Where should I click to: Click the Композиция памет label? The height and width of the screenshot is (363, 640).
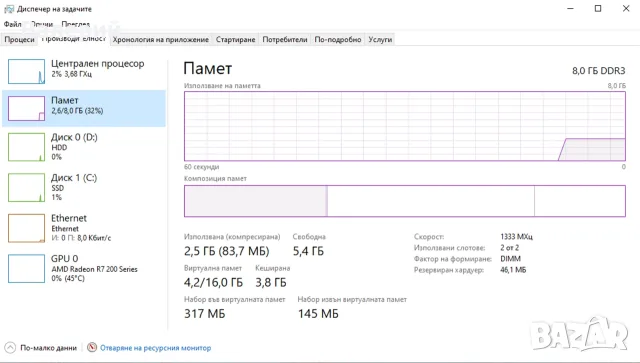pyautogui.click(x=216, y=178)
